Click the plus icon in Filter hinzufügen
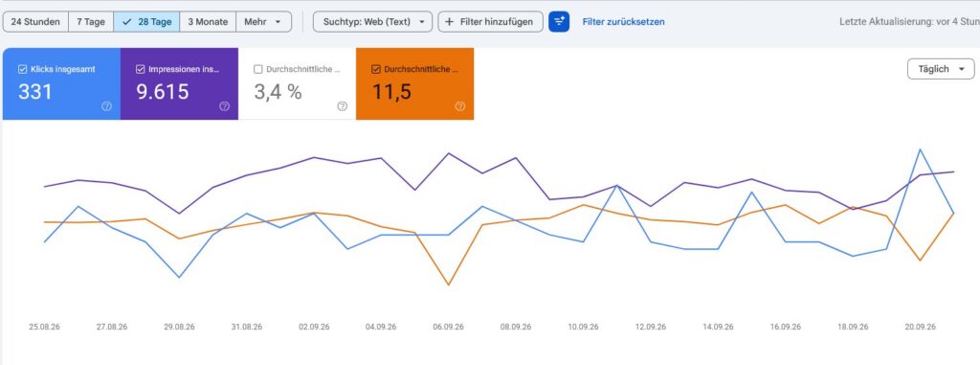 click(x=449, y=21)
